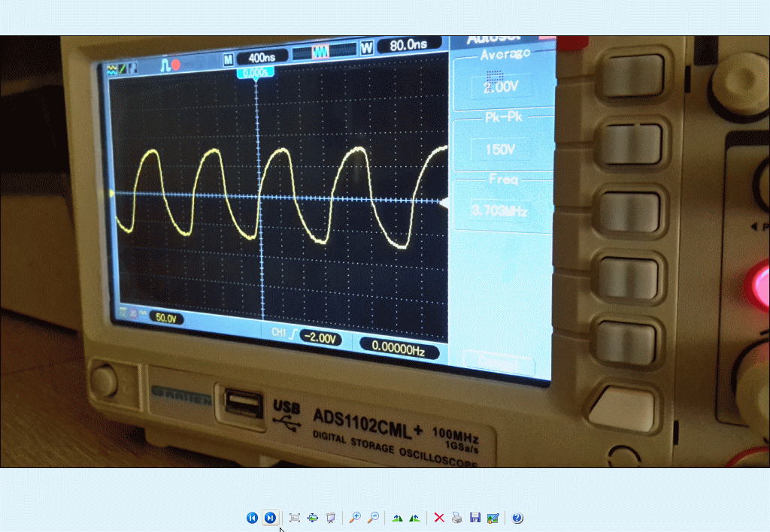770x532 pixels.
Task: Rotate the image clockwise
Action: coord(397,518)
